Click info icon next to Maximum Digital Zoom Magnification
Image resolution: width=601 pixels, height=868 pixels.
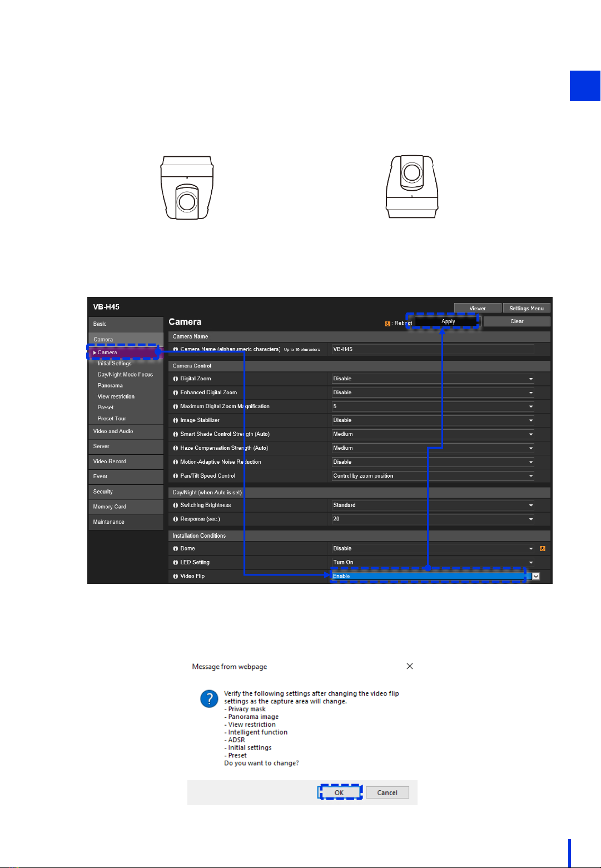(x=176, y=406)
